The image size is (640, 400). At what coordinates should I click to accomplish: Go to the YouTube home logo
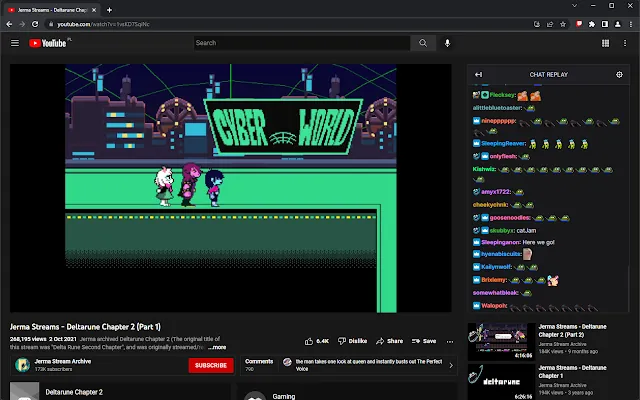pos(48,43)
